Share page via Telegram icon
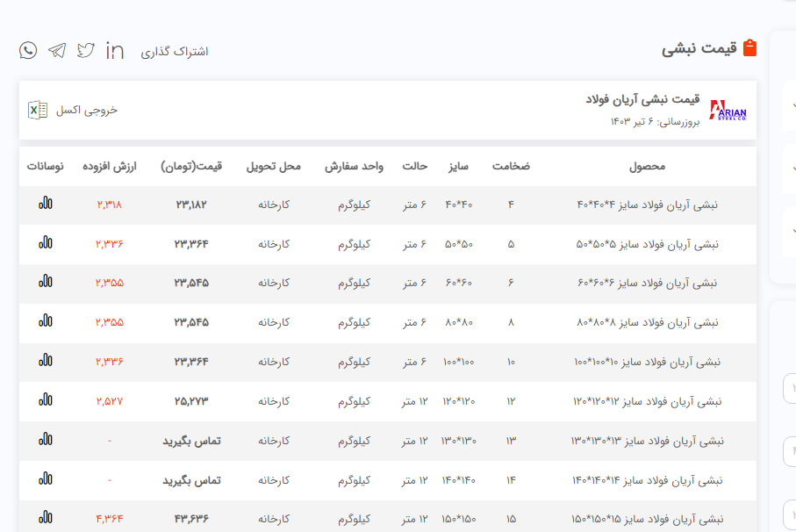Image resolution: width=796 pixels, height=532 pixels. (x=57, y=50)
